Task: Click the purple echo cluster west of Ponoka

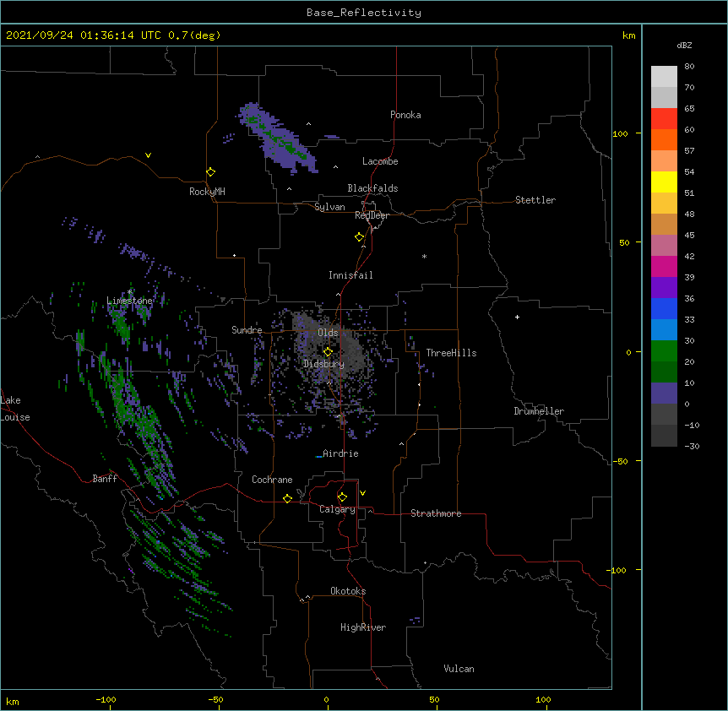Action: [x=278, y=138]
